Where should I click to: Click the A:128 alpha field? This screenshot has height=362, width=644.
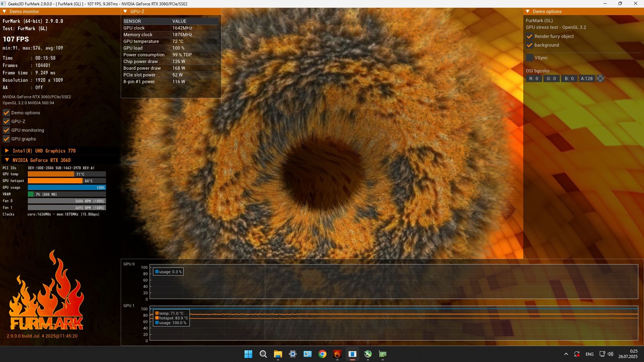pyautogui.click(x=587, y=78)
